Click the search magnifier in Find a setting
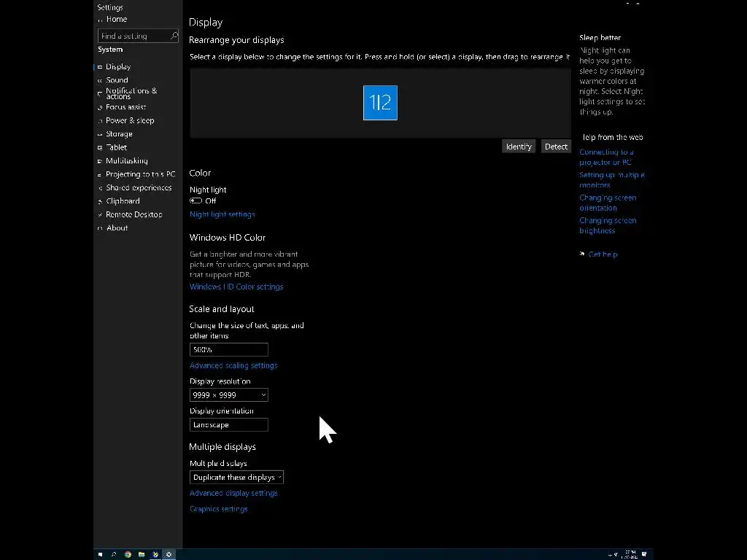 [174, 36]
